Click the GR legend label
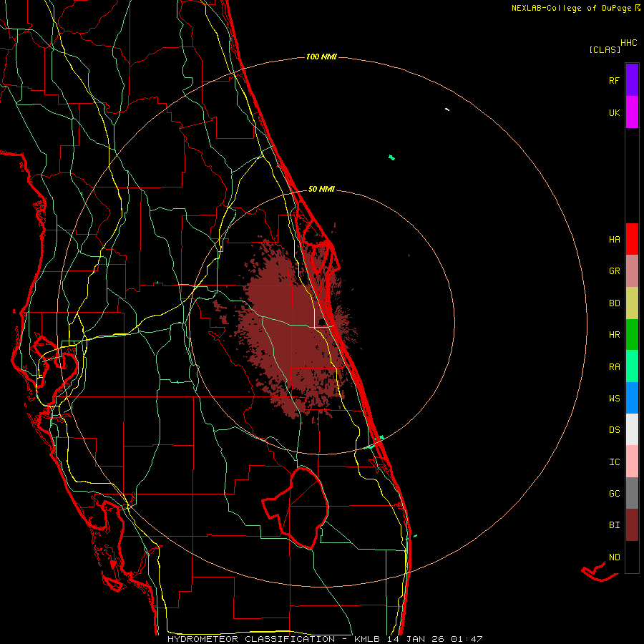644x644 pixels. click(614, 271)
